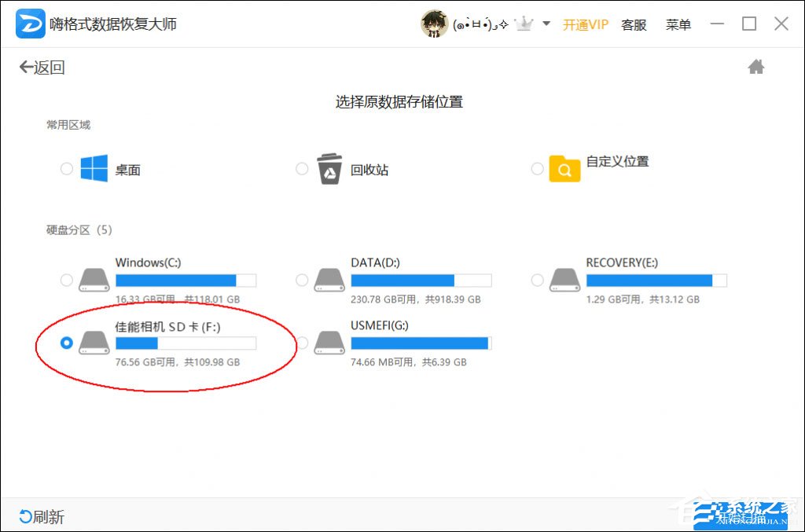
Task: Open the 菜单 menu
Action: click(x=678, y=24)
